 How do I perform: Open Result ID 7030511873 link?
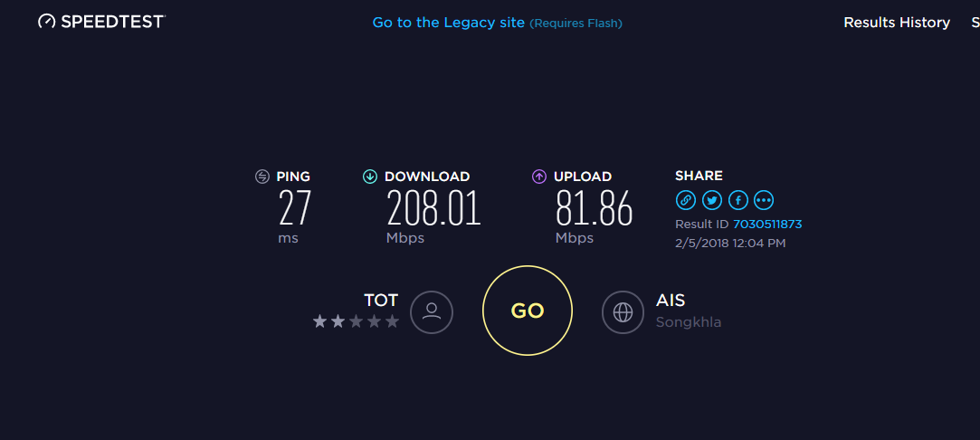click(767, 224)
